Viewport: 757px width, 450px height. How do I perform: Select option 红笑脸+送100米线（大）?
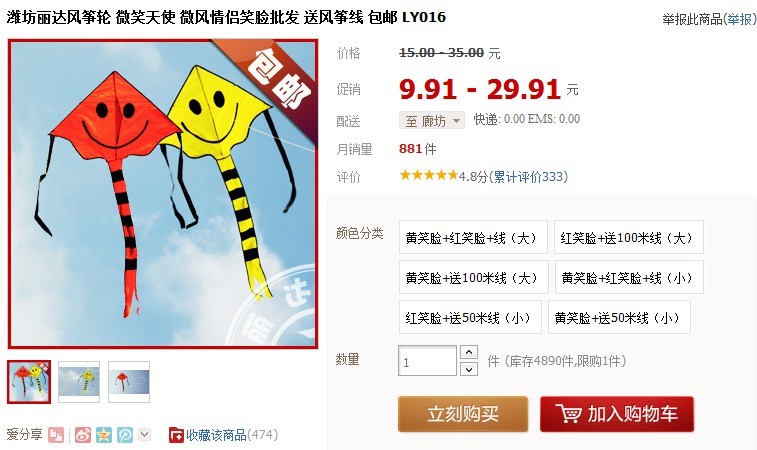pyautogui.click(x=629, y=237)
